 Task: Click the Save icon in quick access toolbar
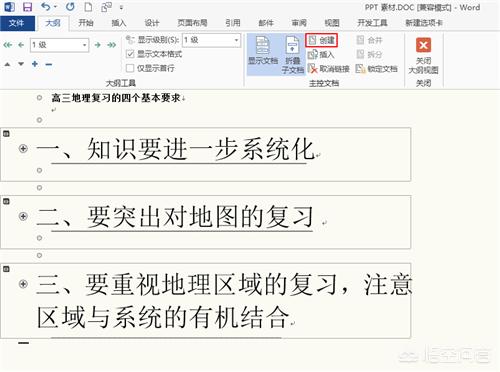[27, 7]
